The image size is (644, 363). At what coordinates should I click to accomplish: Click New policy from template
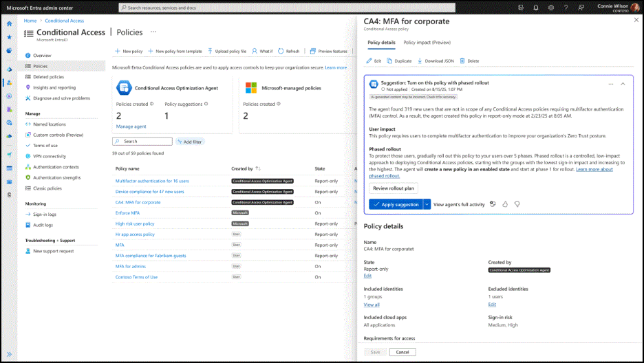(175, 52)
